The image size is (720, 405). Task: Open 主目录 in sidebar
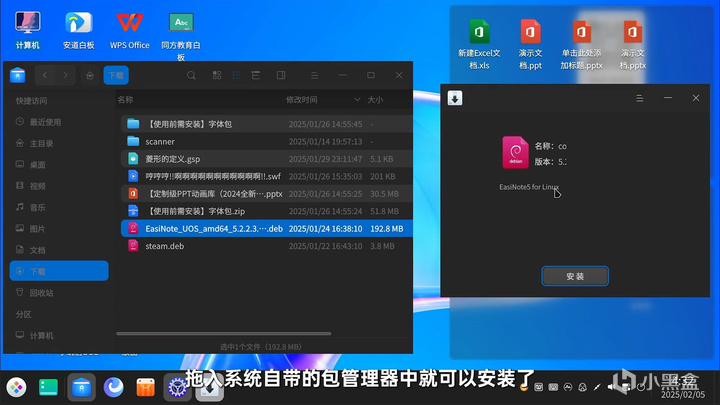point(59,143)
